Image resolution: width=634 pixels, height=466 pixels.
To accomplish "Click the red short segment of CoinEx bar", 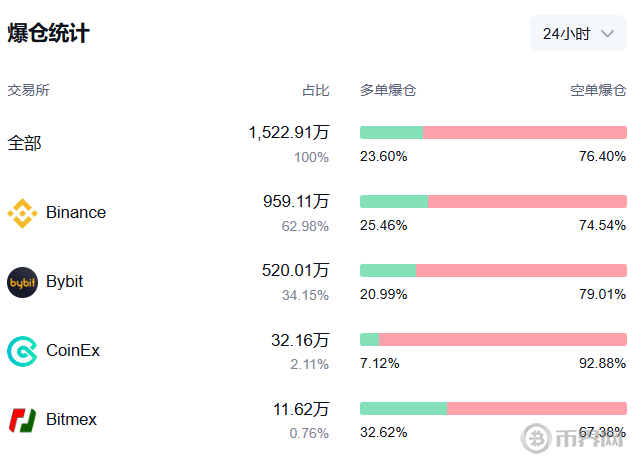I will 503,339.
